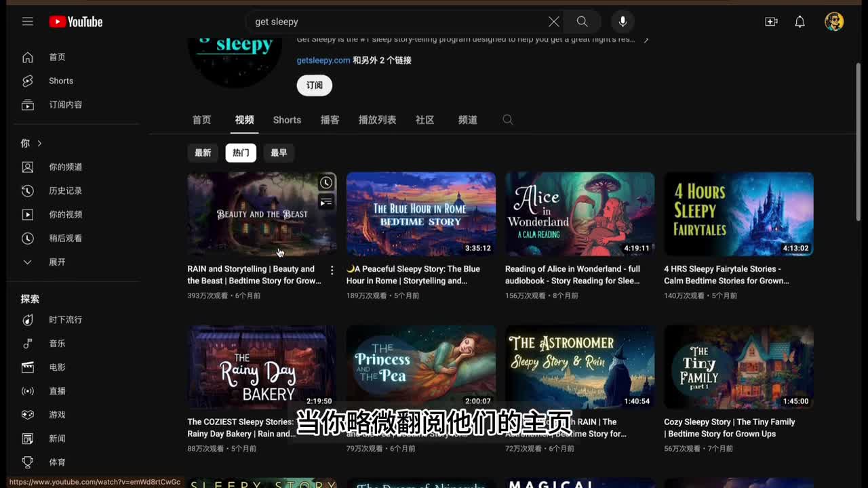Start voice search with microphone
Screen dimensions: 868x488
623,22
